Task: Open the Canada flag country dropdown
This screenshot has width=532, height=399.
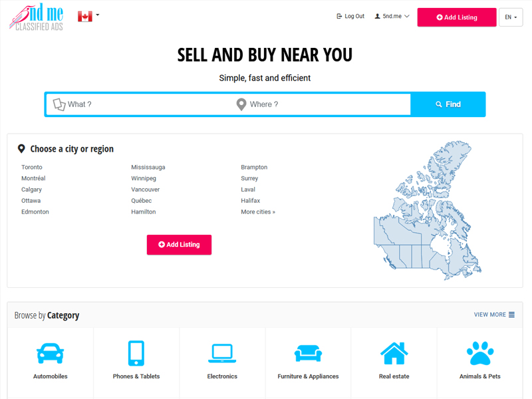Action: click(x=88, y=16)
